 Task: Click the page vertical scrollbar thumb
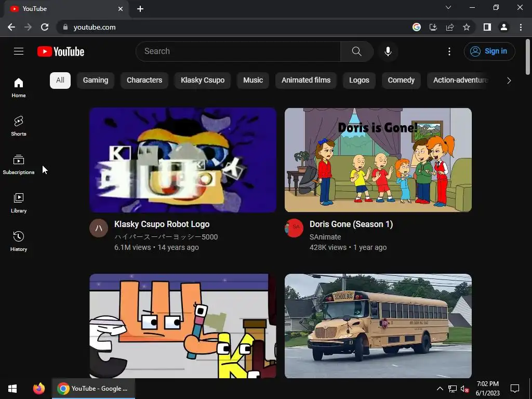[528, 56]
